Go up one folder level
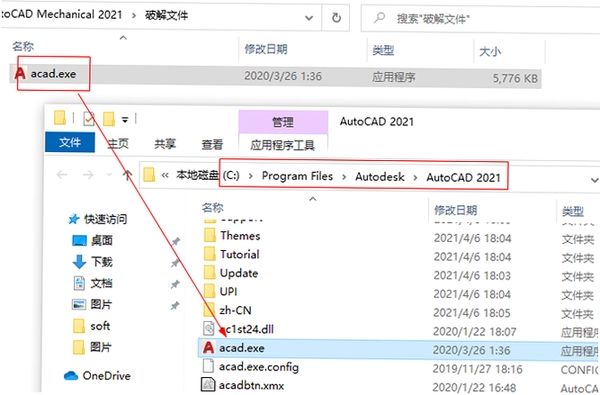 pyautogui.click(x=127, y=175)
